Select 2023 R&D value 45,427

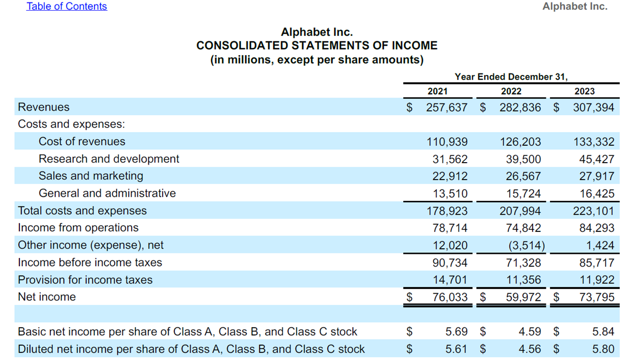click(x=597, y=160)
